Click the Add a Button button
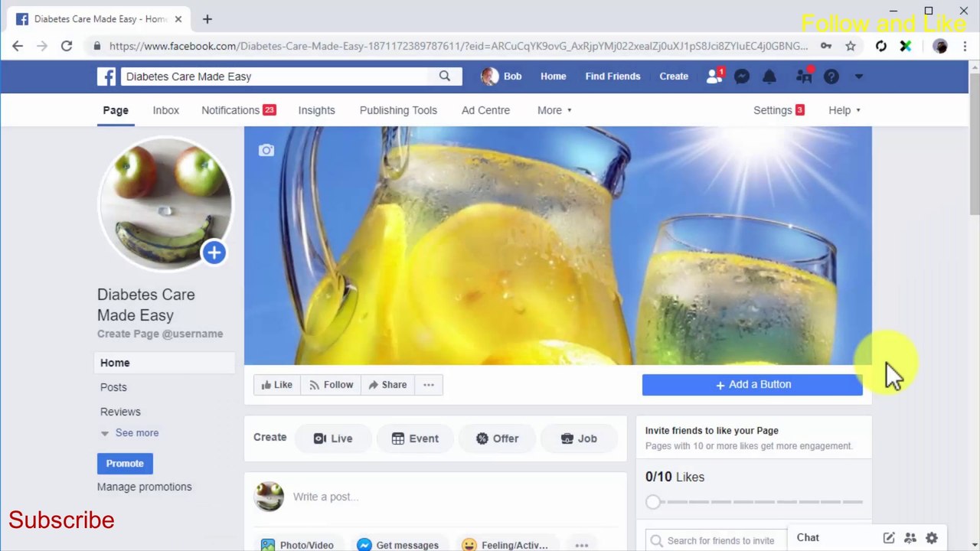This screenshot has height=551, width=980. (753, 385)
